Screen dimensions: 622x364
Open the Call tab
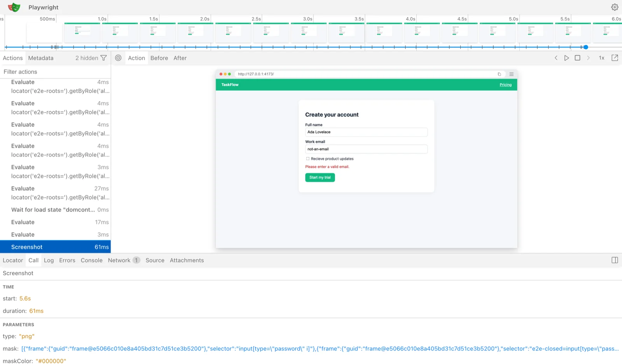(x=33, y=260)
